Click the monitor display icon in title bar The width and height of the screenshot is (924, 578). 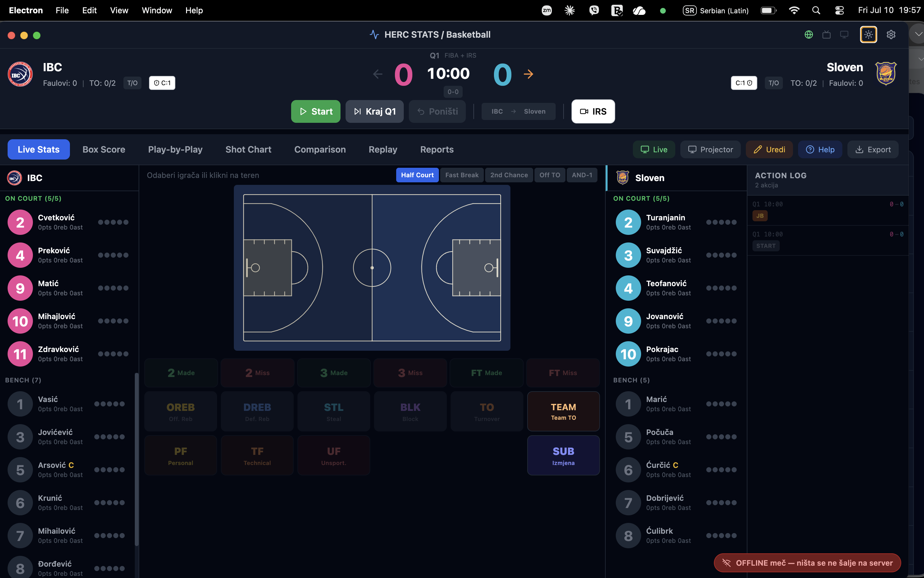point(844,35)
